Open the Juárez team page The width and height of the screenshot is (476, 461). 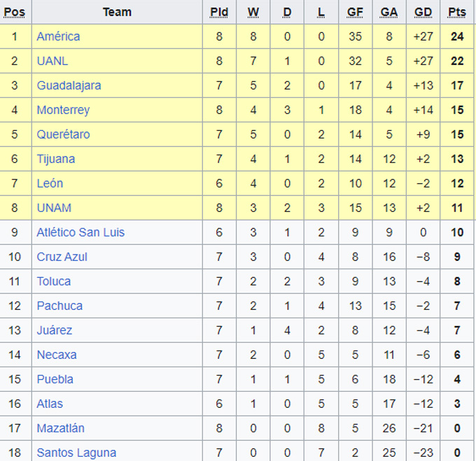point(55,330)
